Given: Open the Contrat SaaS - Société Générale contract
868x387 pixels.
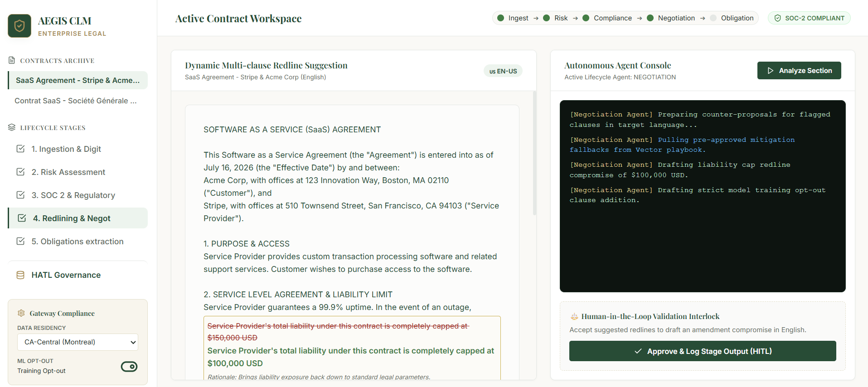Looking at the screenshot, I should point(78,101).
